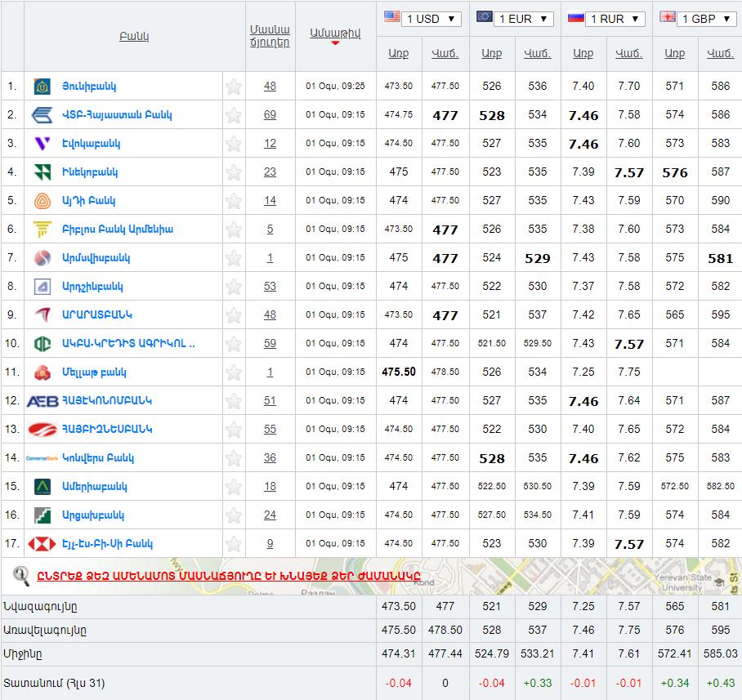Click the magnifying glass icon above the map

click(21, 575)
